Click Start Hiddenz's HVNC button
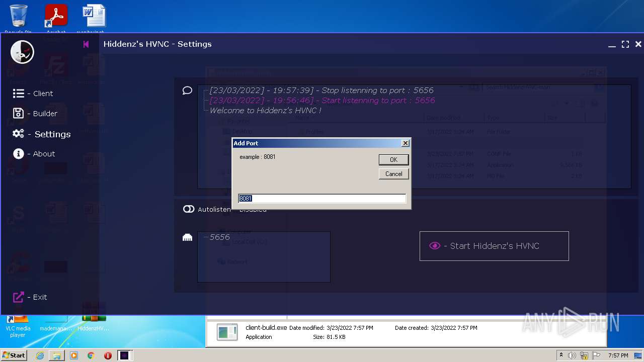The height and width of the screenshot is (362, 644). coord(494,246)
